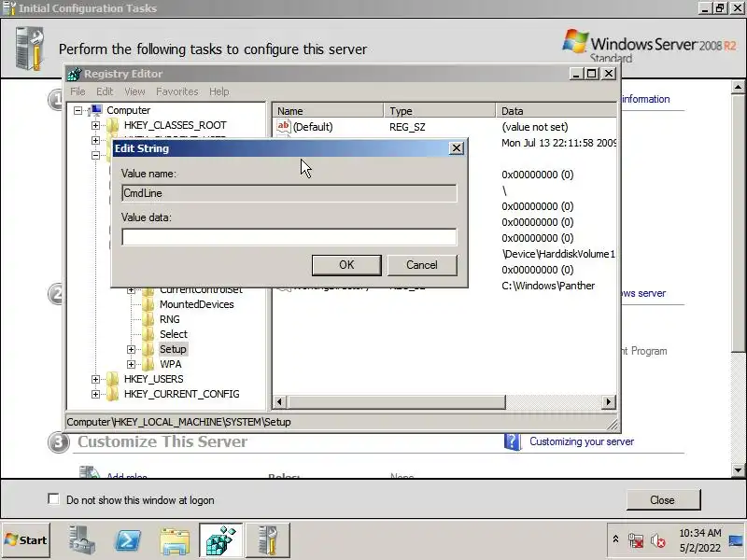The image size is (747, 560).
Task: Expand HKEY_CLASSES_ROOT node
Action: point(95,125)
